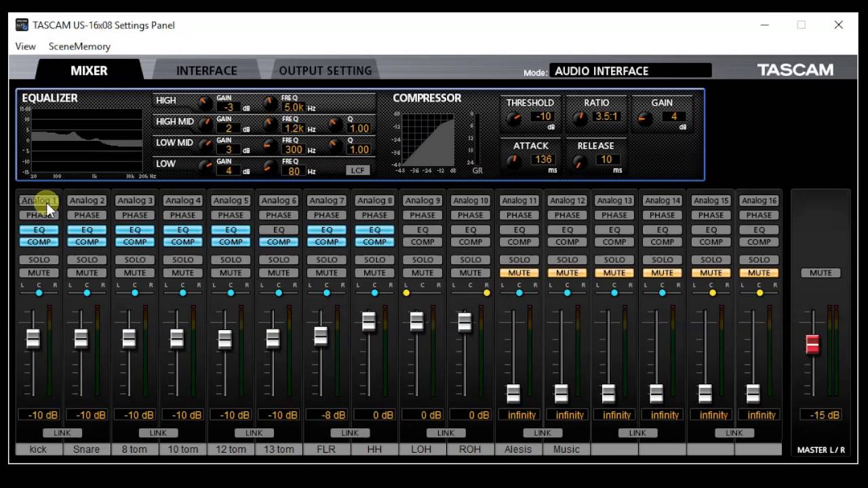Toggle COMP on Analog 9 channel

tap(422, 242)
